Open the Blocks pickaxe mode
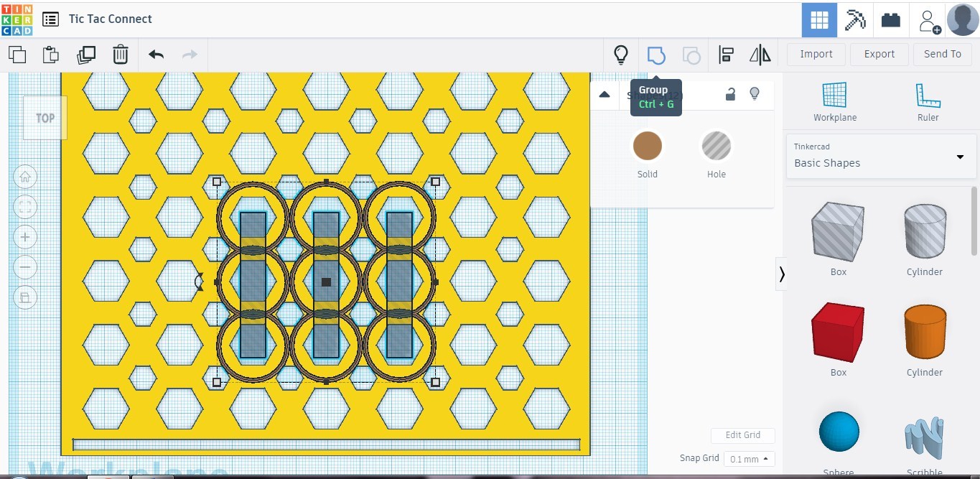Screen dimensions: 980x479 pyautogui.click(x=855, y=19)
